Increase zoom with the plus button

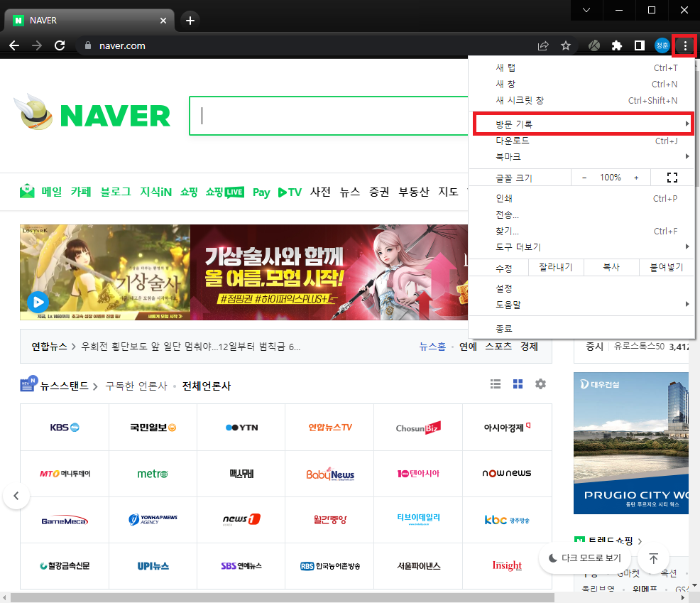click(636, 178)
